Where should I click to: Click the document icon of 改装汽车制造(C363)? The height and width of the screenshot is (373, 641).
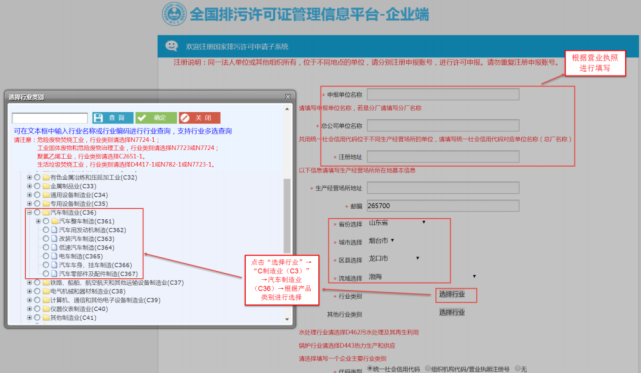(x=54, y=238)
